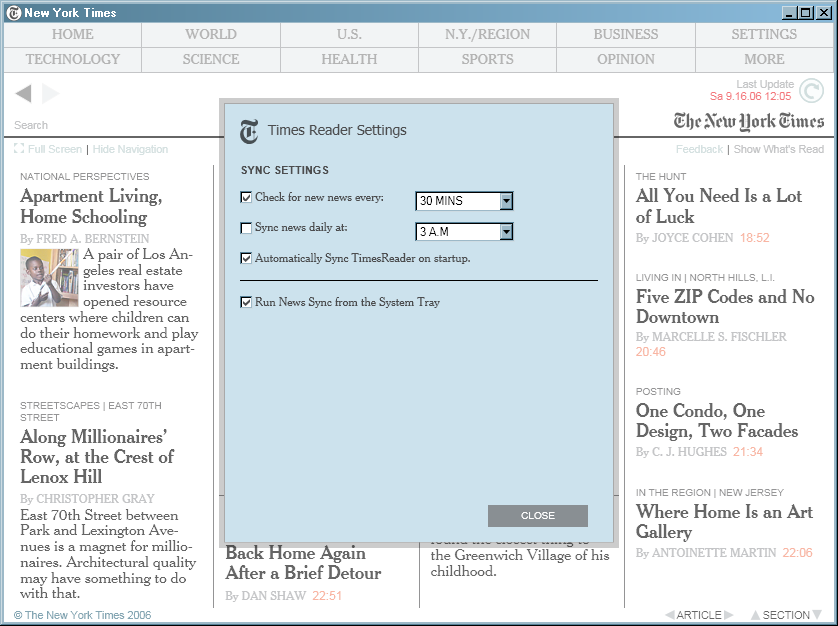Show the MORE sections menu

764,59
